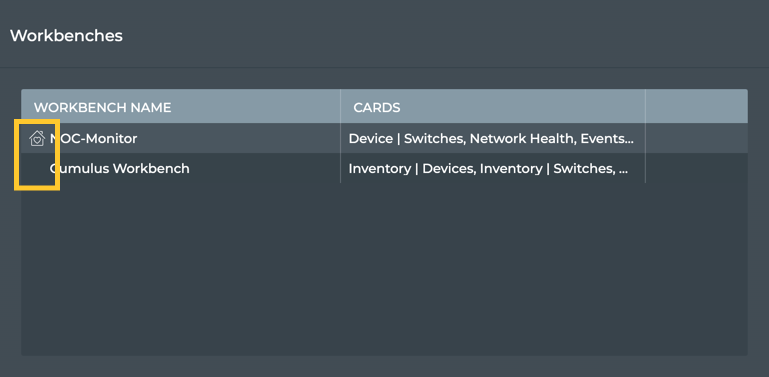
Task: Sort by the WORKBENCH NAME column header
Action: (x=103, y=107)
